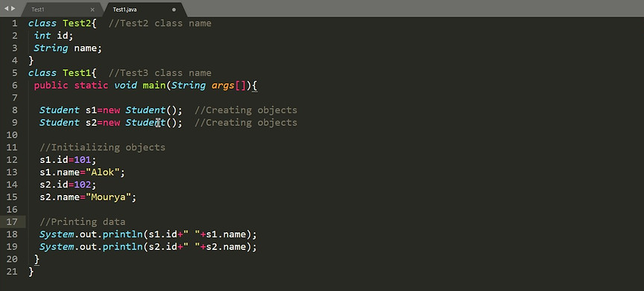Click the 'static' keyword on line 6
This screenshot has height=291, width=644.
(91, 86)
